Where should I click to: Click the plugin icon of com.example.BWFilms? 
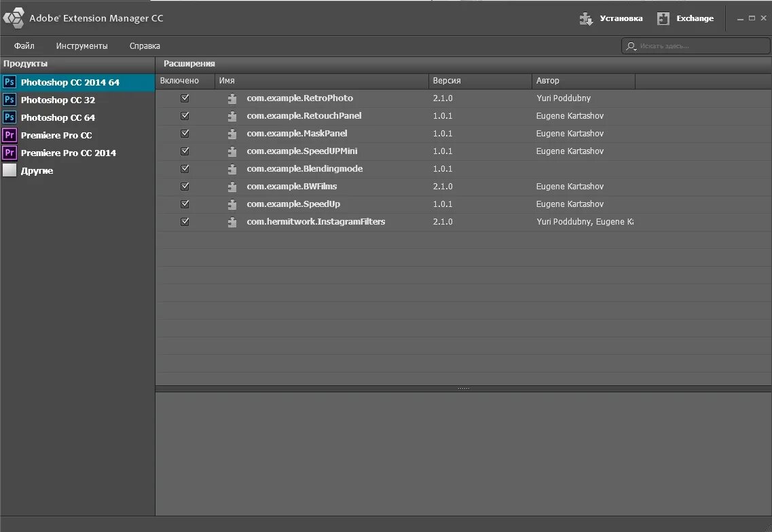232,187
